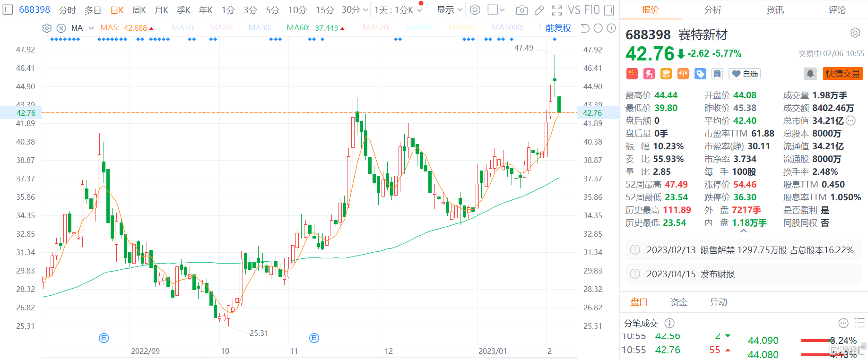Click the orange 快捷交易 button
The image size is (868, 359).
842,74
